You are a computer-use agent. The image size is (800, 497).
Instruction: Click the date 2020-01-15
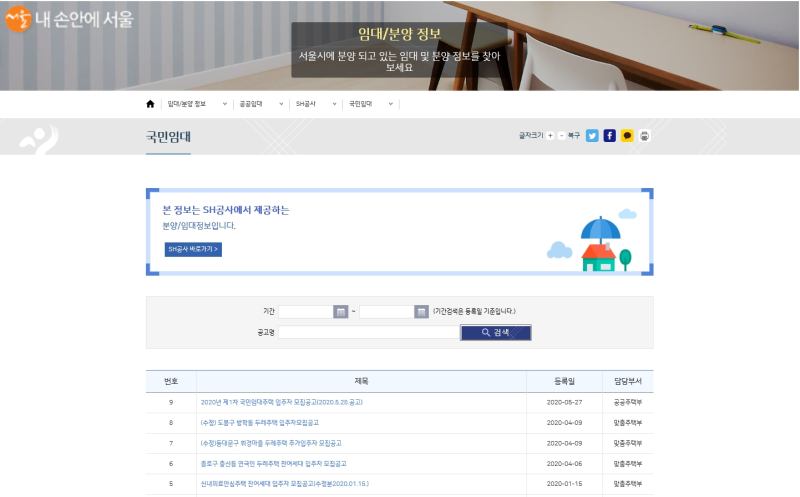(564, 483)
